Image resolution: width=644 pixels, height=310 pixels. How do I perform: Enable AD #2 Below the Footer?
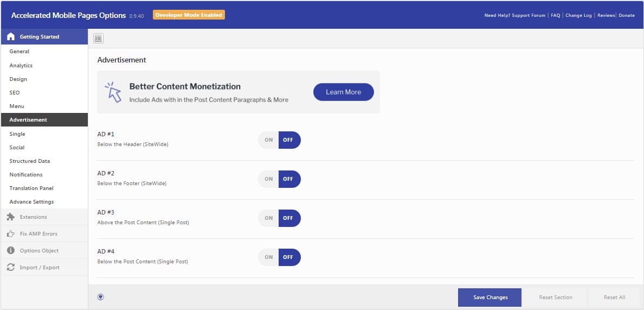[x=269, y=179]
